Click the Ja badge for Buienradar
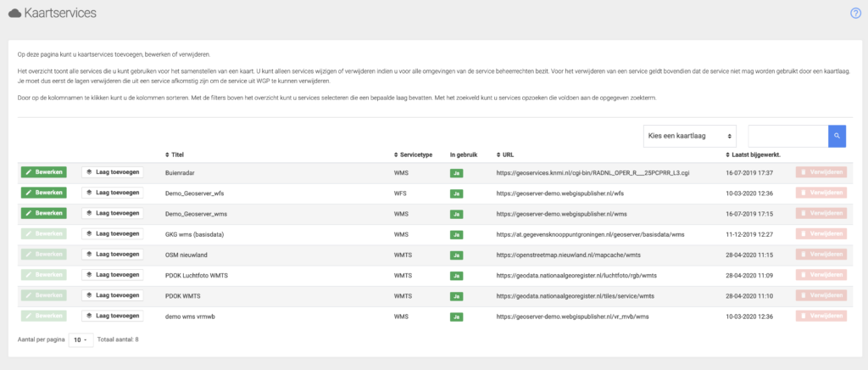The image size is (868, 370). coord(457,172)
